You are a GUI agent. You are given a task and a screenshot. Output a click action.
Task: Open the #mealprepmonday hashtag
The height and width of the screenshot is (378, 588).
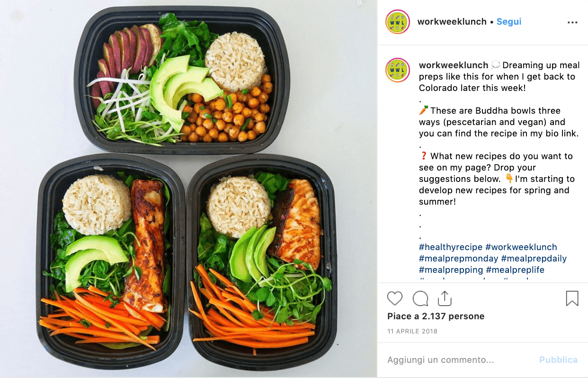[459, 258]
